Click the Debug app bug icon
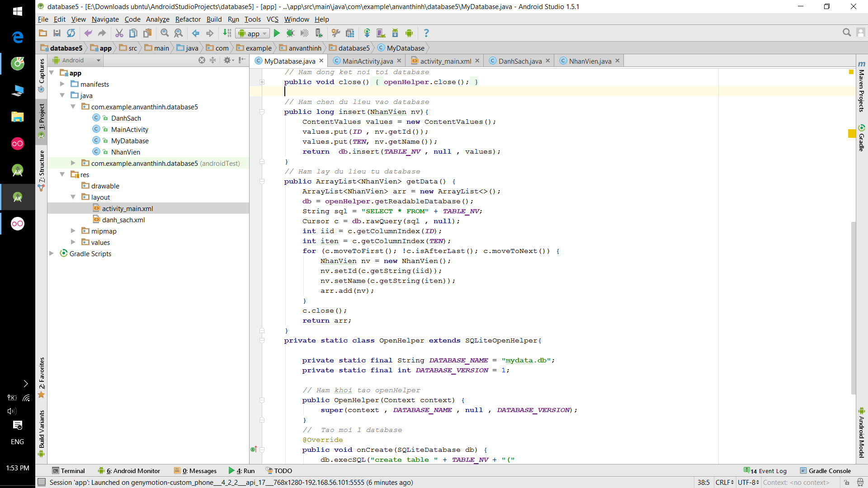 [290, 33]
